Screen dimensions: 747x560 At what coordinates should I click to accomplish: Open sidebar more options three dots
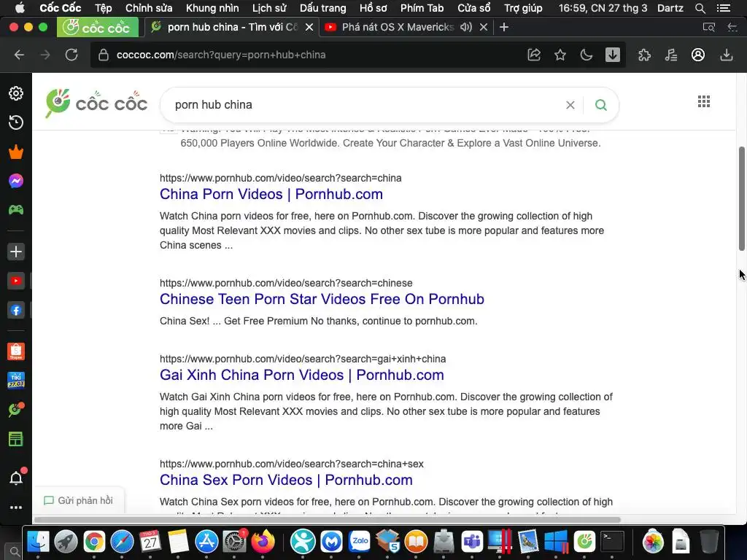coord(16,507)
